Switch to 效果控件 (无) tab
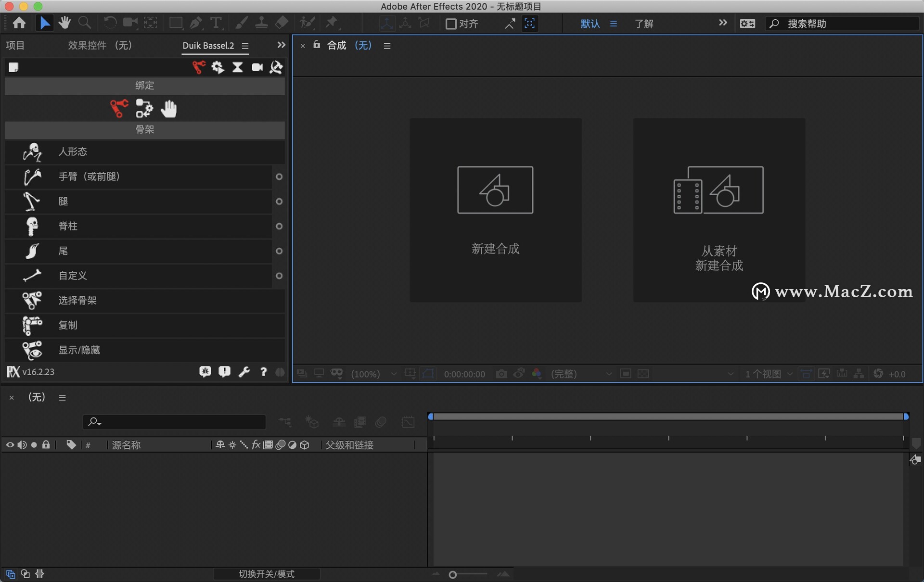Screen dimensions: 924x582 pos(100,45)
